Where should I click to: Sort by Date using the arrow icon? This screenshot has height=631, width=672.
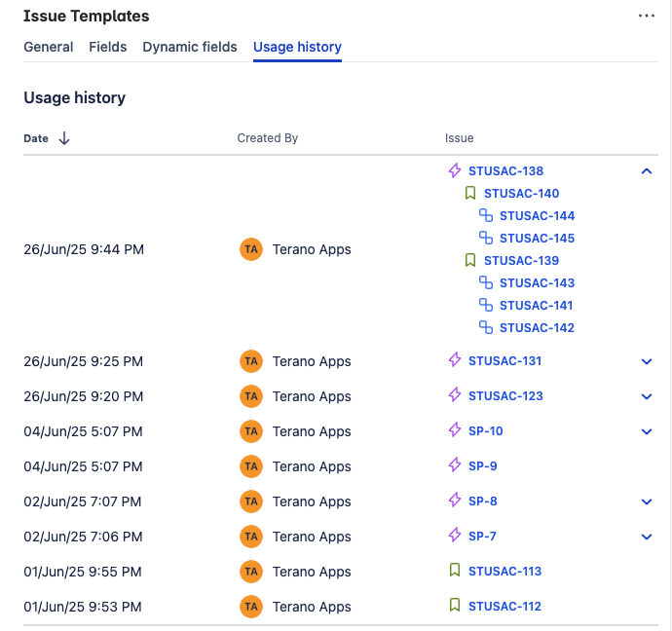coord(64,138)
